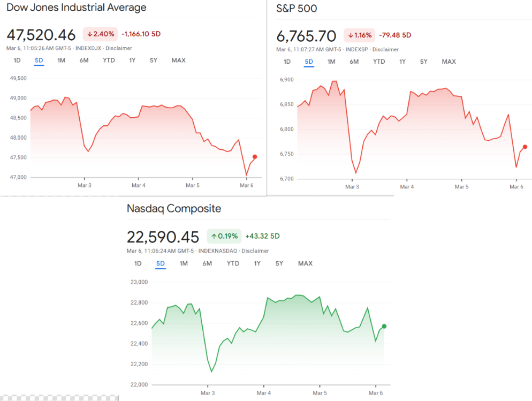The width and height of the screenshot is (532, 401).
Task: Show Nasdaq Composite MAX range
Action: click(305, 263)
